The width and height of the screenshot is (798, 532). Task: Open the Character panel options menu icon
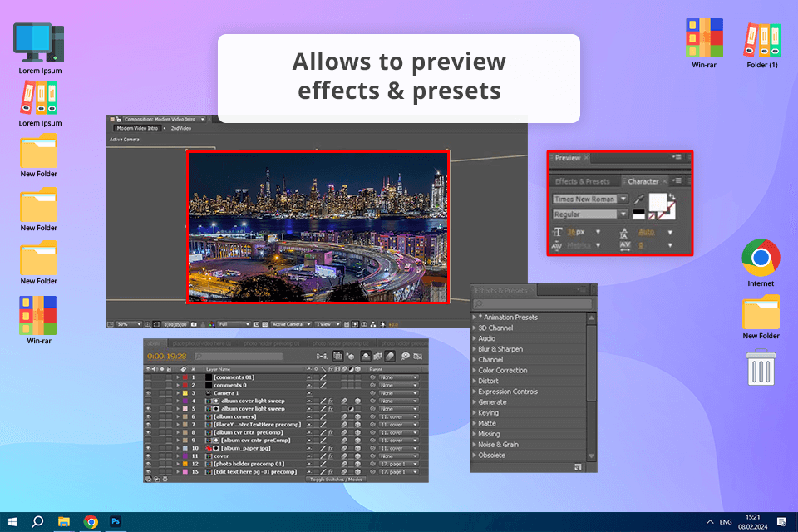(x=677, y=180)
